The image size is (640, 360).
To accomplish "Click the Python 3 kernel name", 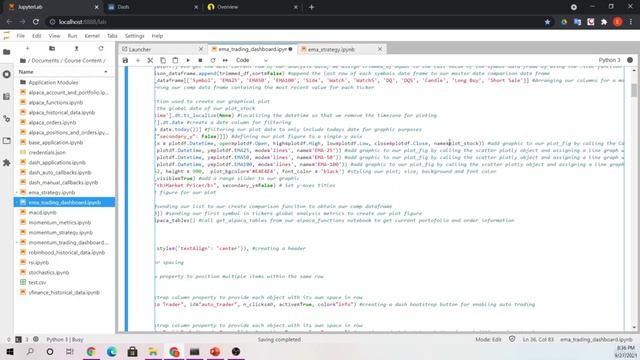I will coord(609,60).
